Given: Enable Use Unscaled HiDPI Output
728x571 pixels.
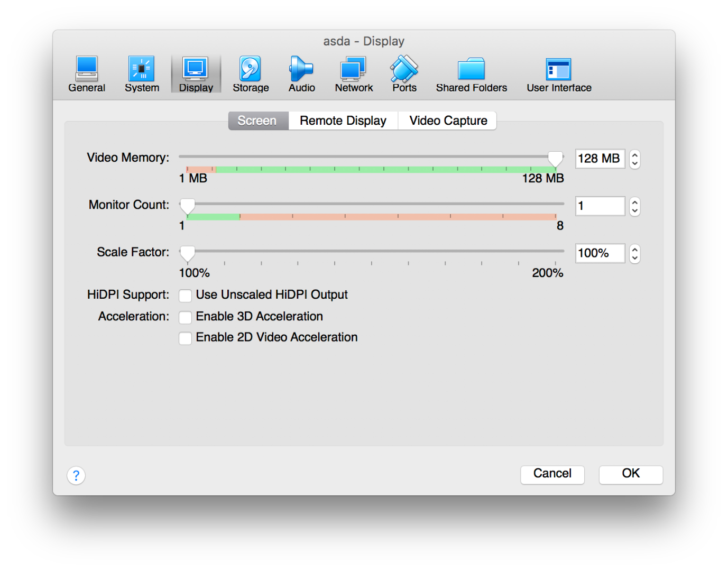Looking at the screenshot, I should pyautogui.click(x=185, y=295).
